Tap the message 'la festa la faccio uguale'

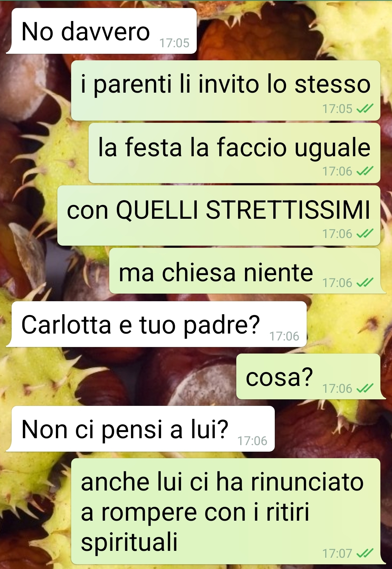click(234, 153)
